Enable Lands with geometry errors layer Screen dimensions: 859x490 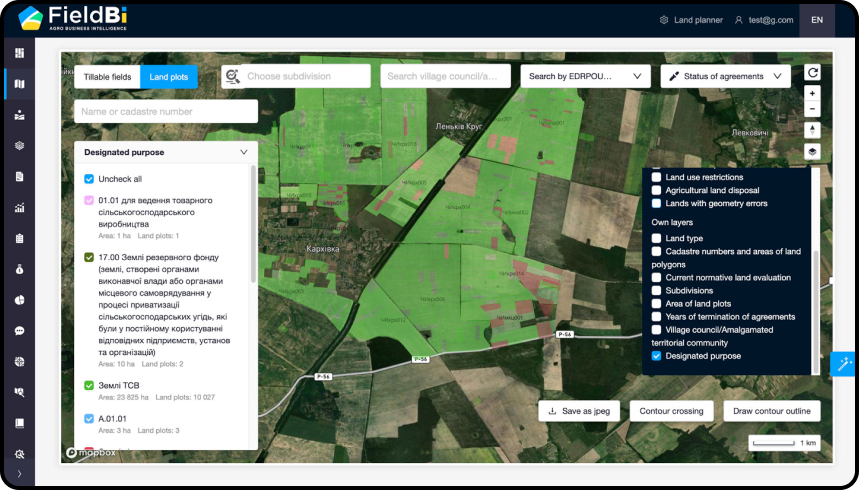click(x=656, y=203)
